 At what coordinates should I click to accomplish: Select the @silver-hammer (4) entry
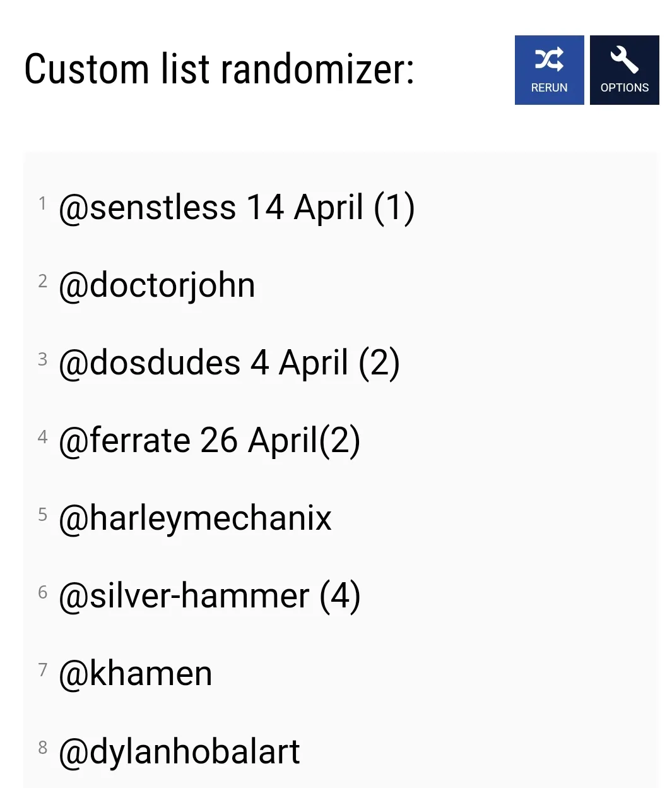[209, 596]
